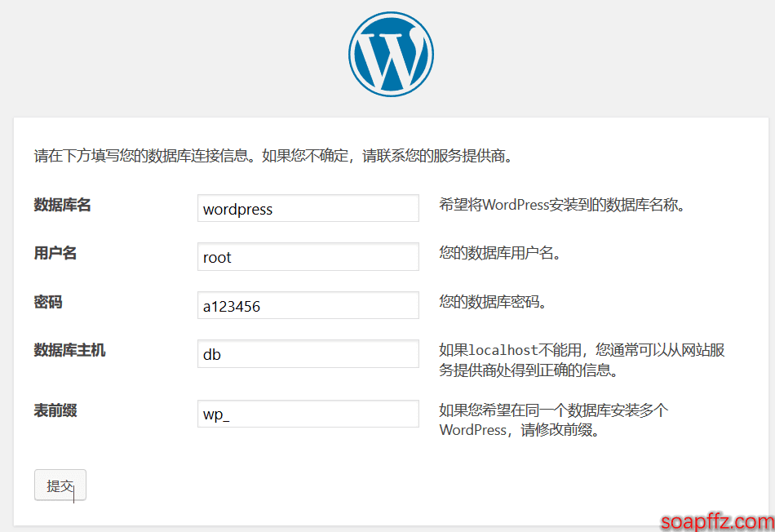Click the 用户名 label
This screenshot has height=532, width=775.
55,253
